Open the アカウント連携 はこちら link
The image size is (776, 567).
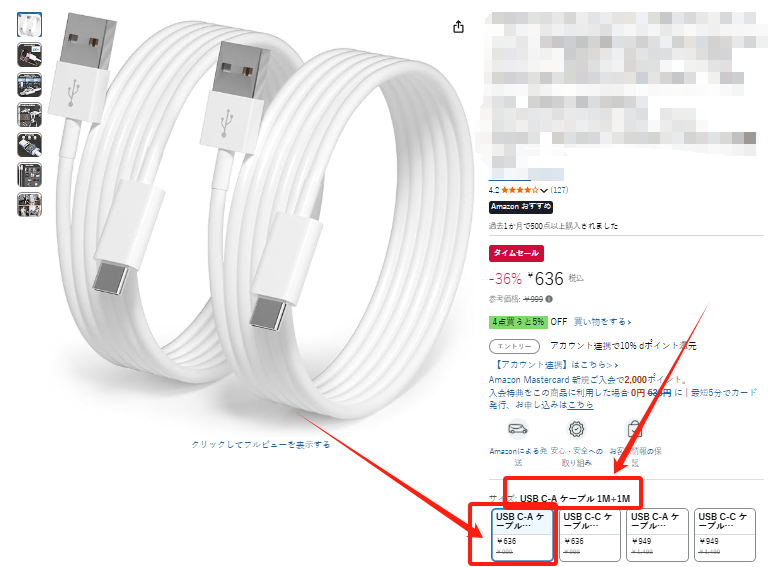tap(556, 365)
